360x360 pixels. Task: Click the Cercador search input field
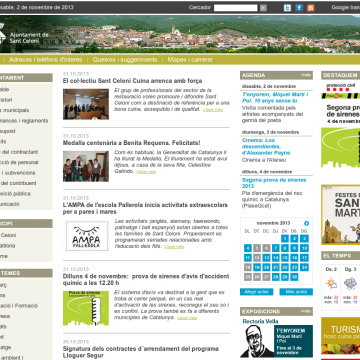236,8
